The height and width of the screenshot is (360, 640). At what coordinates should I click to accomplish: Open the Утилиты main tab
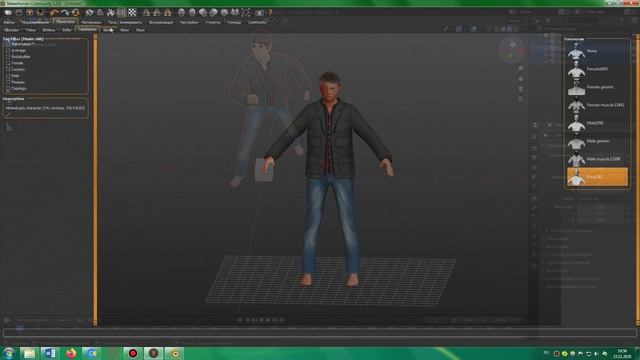pos(213,22)
